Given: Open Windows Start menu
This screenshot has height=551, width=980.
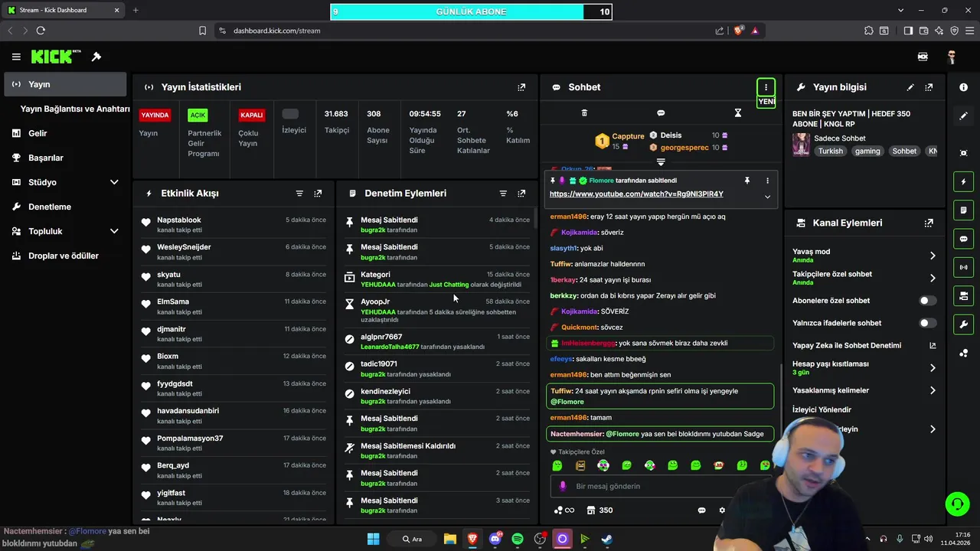Looking at the screenshot, I should point(373,539).
